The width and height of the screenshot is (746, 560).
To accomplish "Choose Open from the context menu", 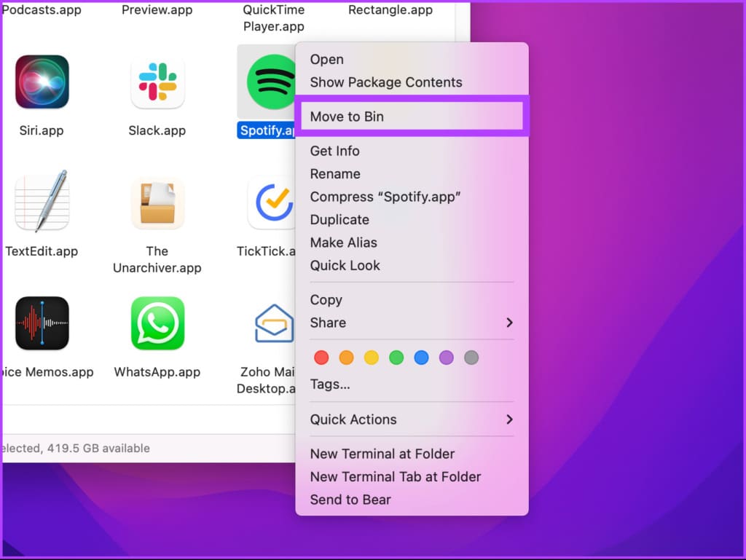I will 412,60.
